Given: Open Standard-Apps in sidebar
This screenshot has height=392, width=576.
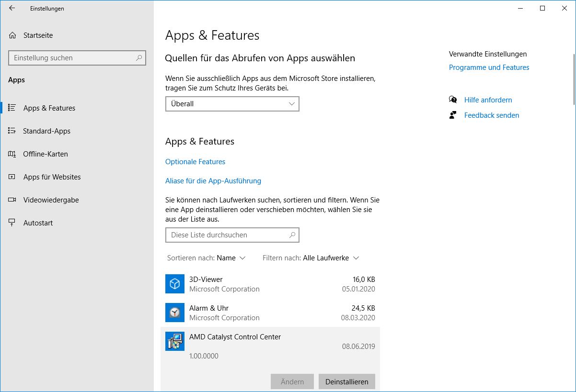Looking at the screenshot, I should (x=77, y=131).
